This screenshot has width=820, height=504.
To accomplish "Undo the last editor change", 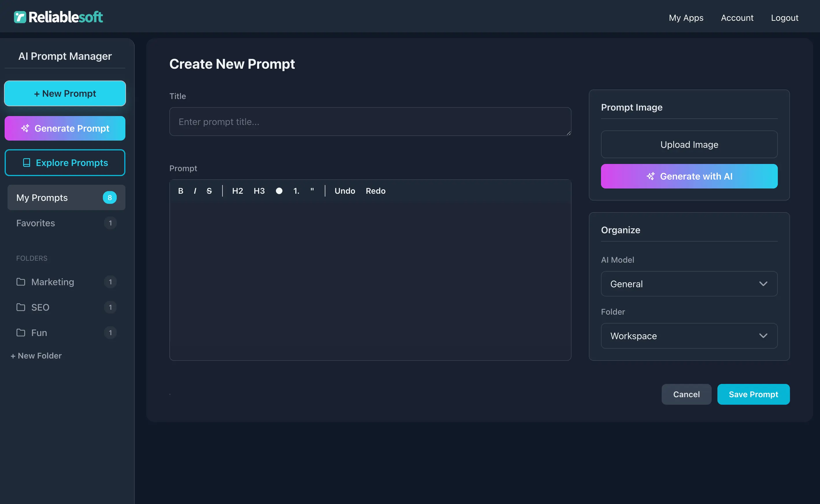I will click(x=345, y=191).
